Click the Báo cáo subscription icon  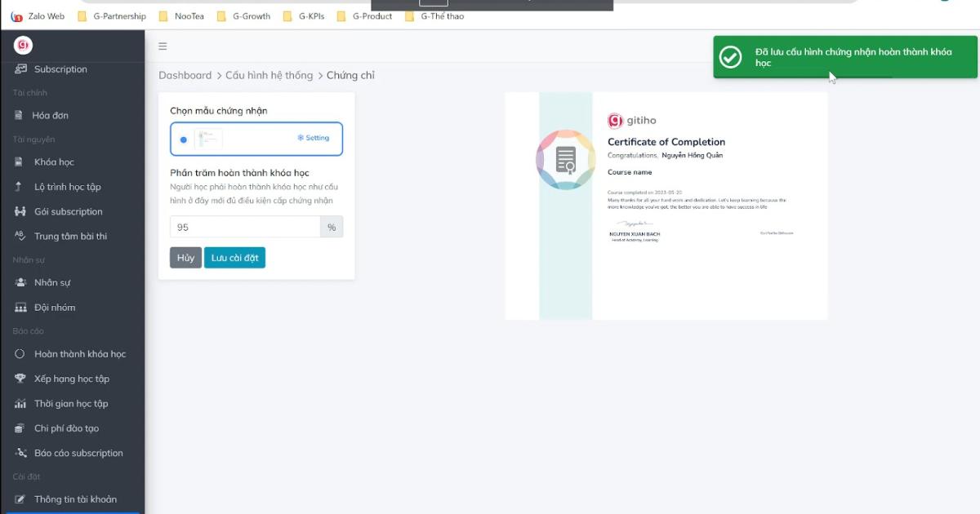(x=20, y=453)
